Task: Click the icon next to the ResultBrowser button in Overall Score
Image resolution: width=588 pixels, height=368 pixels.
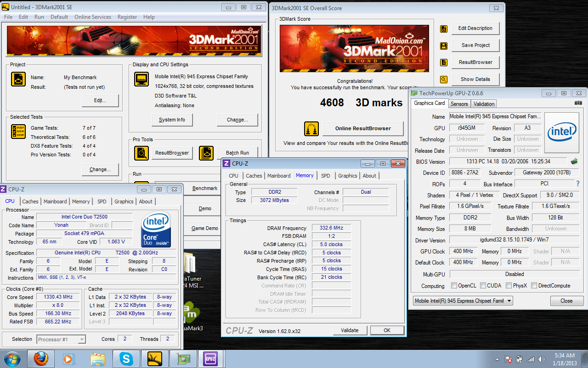Action: coord(443,63)
